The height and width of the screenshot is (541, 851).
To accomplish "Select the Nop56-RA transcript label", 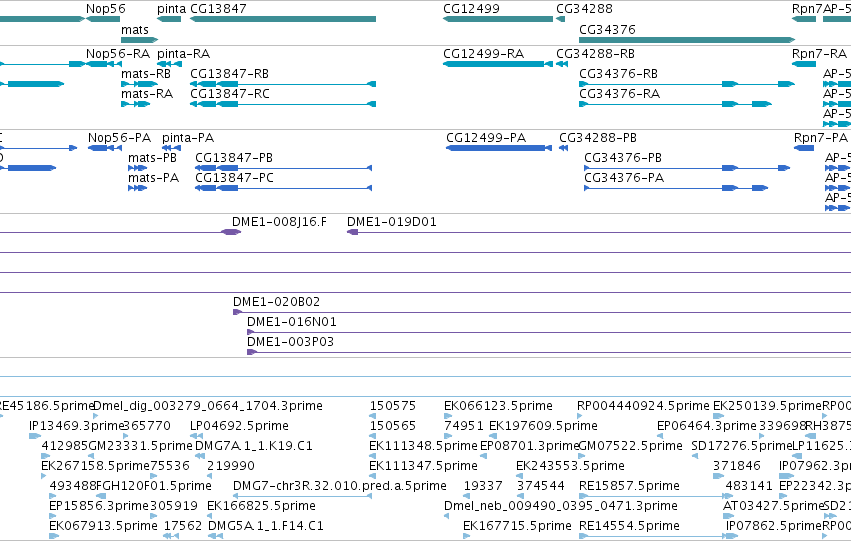I will pos(117,54).
